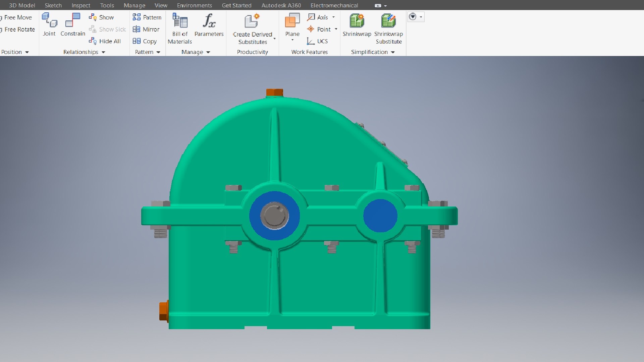Click the work Axis tool
644x362 pixels.
click(x=318, y=17)
